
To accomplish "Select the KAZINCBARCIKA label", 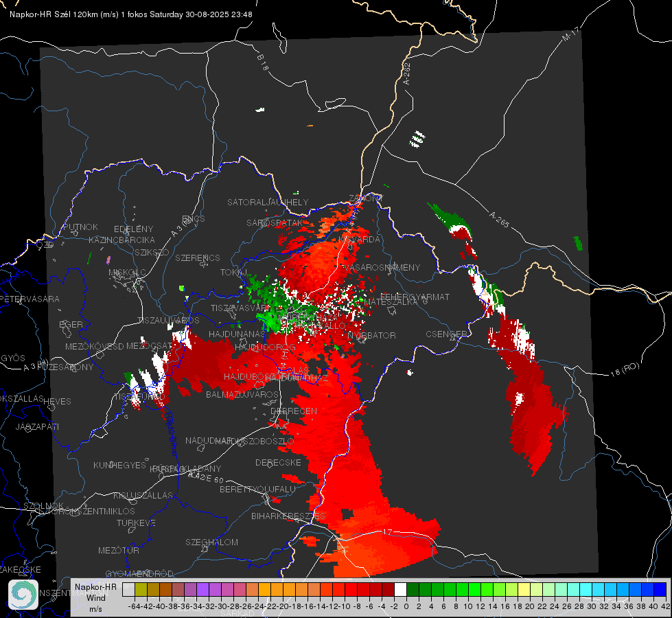I will (121, 240).
